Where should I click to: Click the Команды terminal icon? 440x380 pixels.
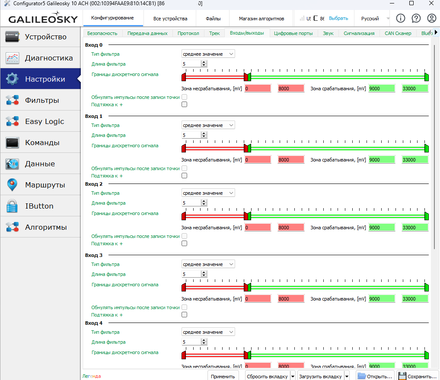12,143
